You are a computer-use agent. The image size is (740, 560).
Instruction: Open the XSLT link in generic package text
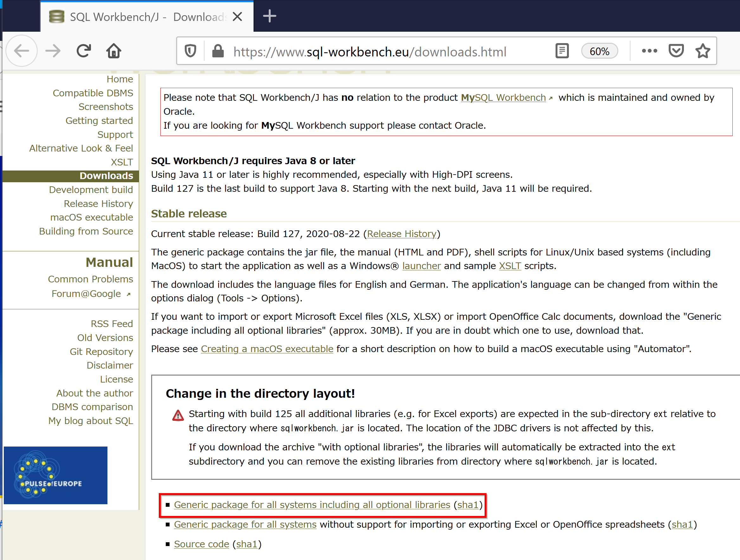coord(510,266)
